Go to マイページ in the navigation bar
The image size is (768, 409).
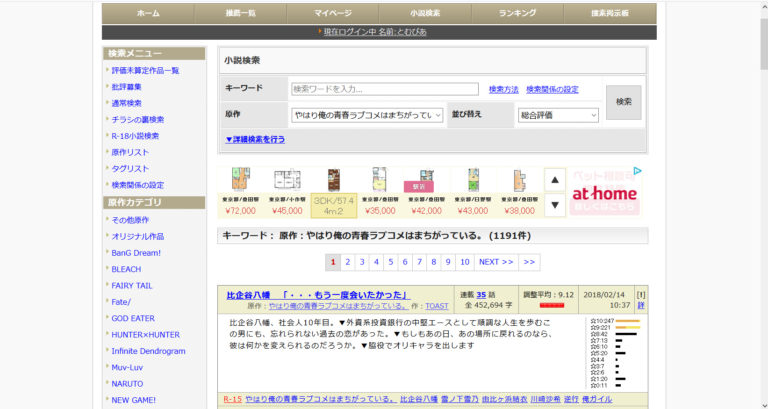333,13
